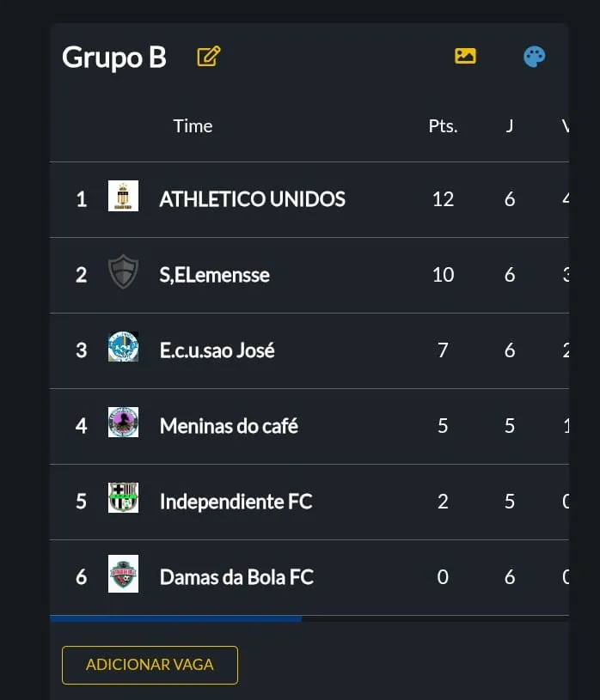Click the Damas da Bola FC name
Screen dimensions: 600x700
click(x=236, y=577)
